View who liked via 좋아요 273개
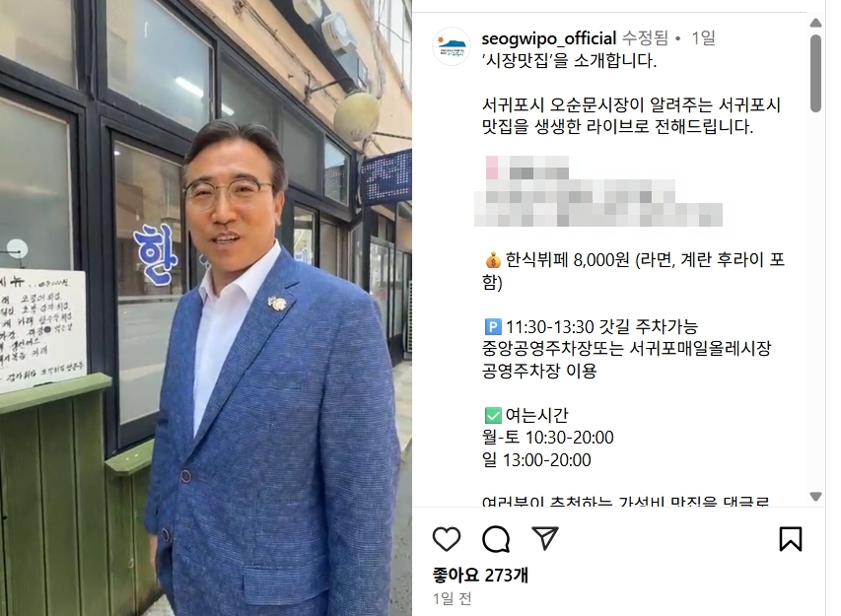The image size is (841, 616). pos(480,576)
